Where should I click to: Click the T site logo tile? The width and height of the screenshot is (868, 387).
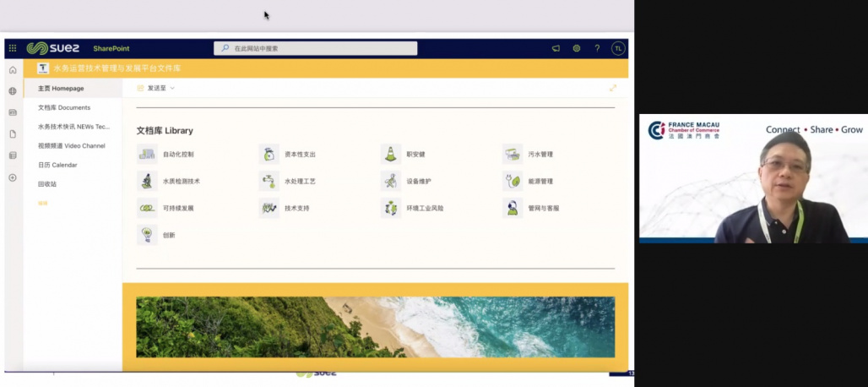pyautogui.click(x=42, y=68)
